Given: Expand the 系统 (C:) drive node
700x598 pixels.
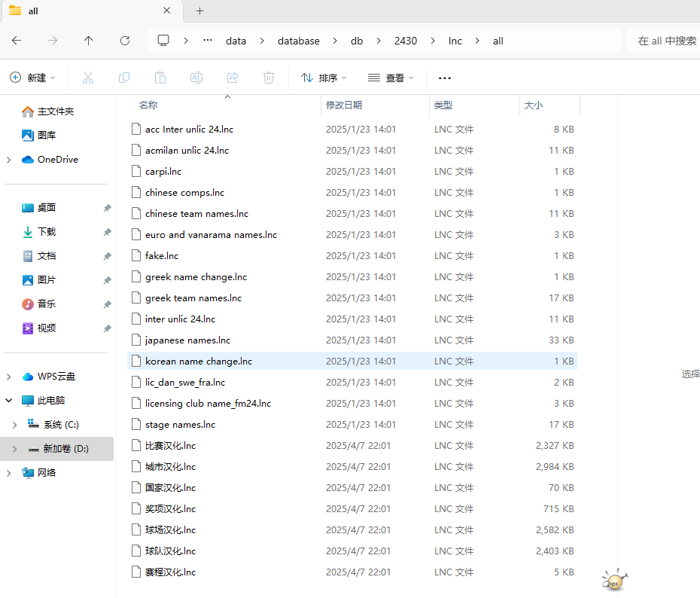Looking at the screenshot, I should click(x=15, y=425).
